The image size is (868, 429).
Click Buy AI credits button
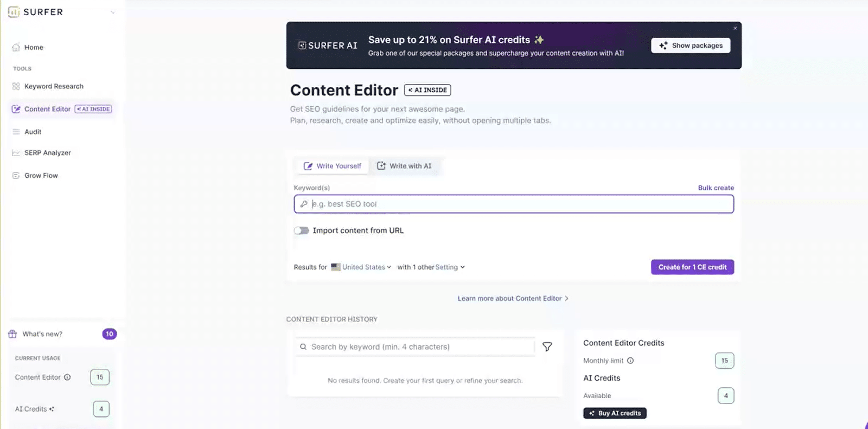(615, 413)
